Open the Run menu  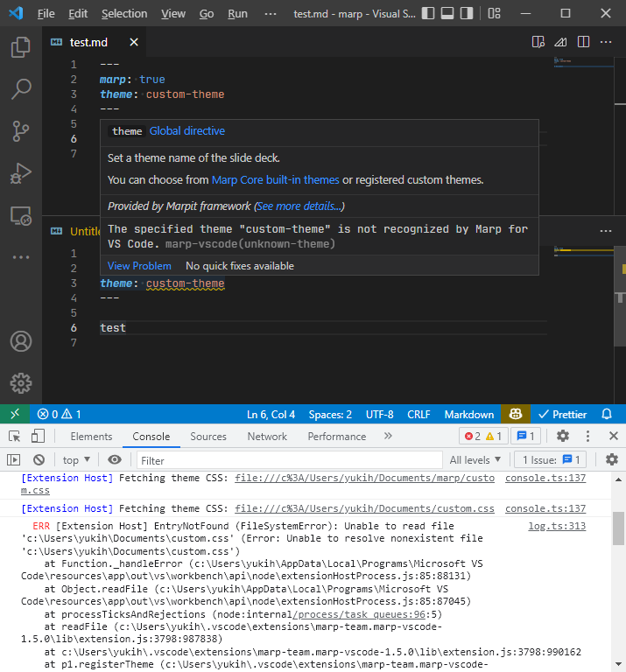[237, 14]
